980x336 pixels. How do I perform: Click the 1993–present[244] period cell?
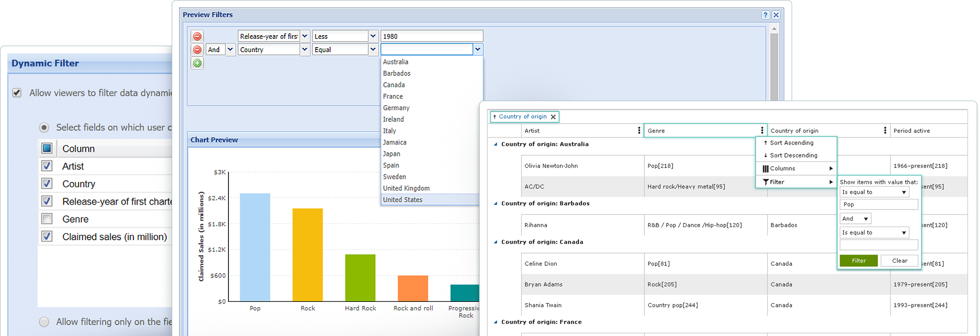tap(928, 305)
